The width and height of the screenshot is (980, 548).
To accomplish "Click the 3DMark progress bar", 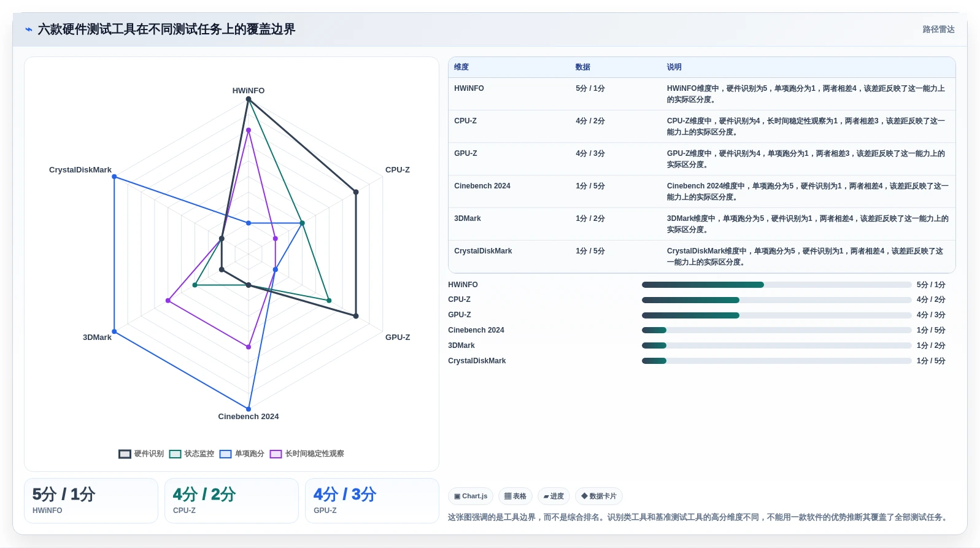I will point(776,345).
